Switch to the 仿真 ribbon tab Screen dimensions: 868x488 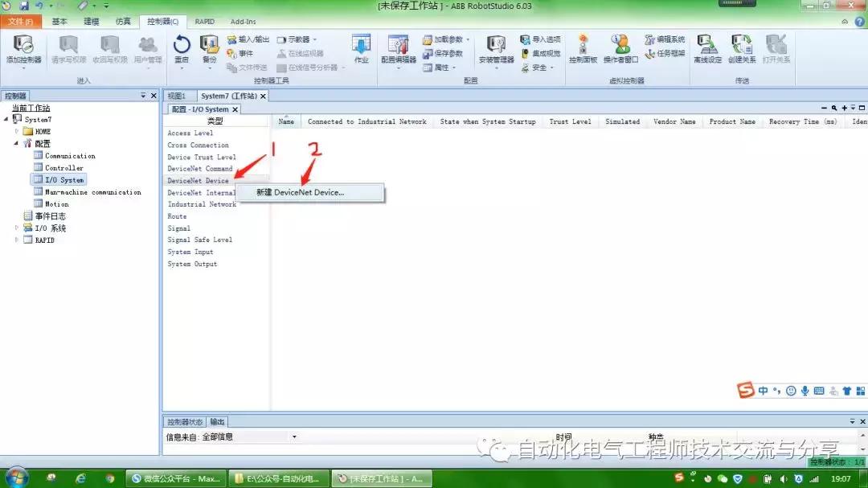pos(123,22)
